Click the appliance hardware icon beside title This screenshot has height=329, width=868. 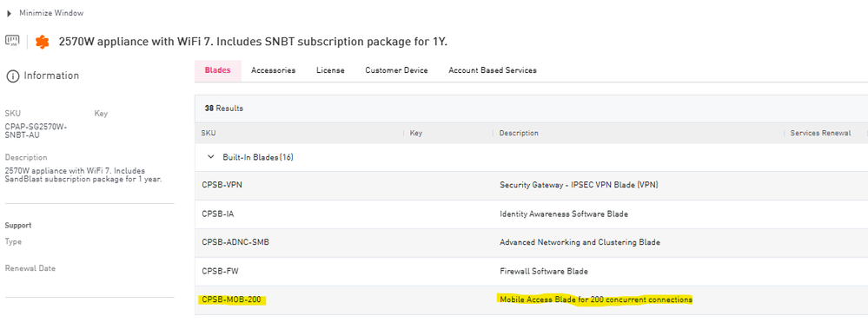click(x=12, y=41)
